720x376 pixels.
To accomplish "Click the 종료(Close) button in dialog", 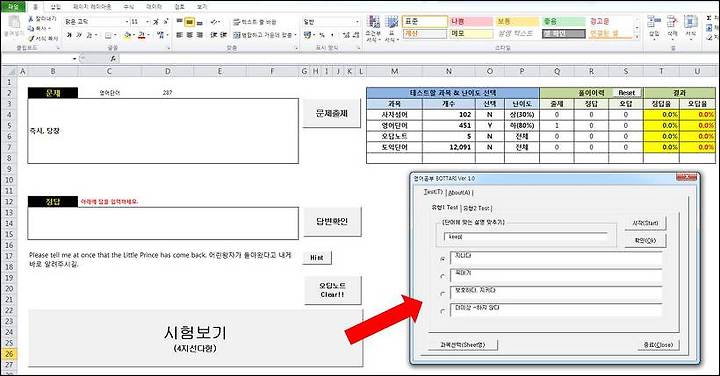I will pos(658,344).
